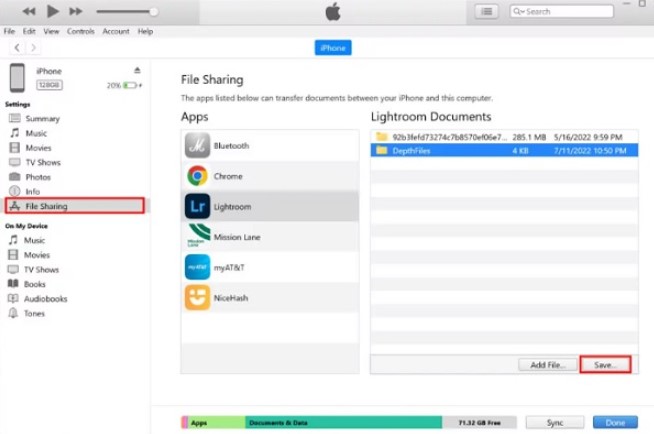Open the Edit menu
This screenshot has width=654, height=434.
pyautogui.click(x=29, y=31)
